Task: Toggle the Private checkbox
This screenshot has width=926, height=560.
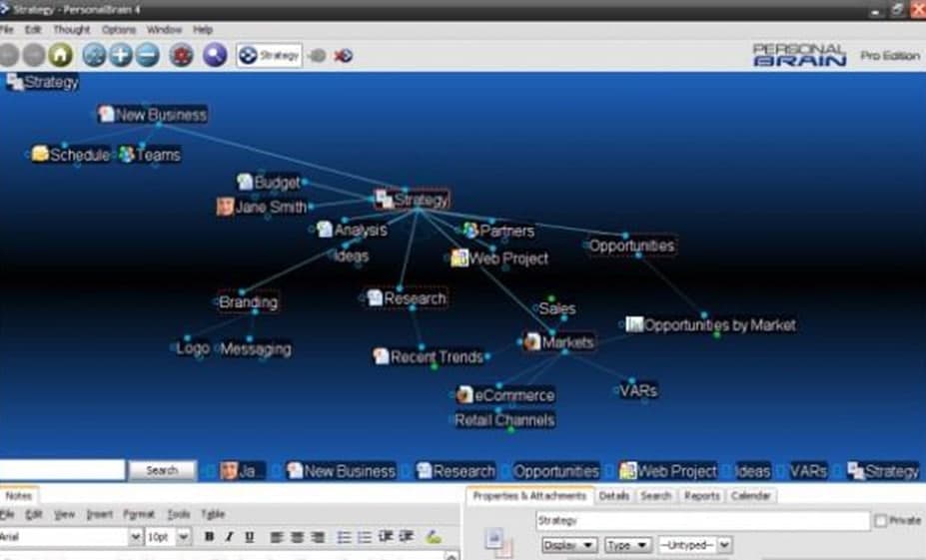Action: [x=880, y=521]
